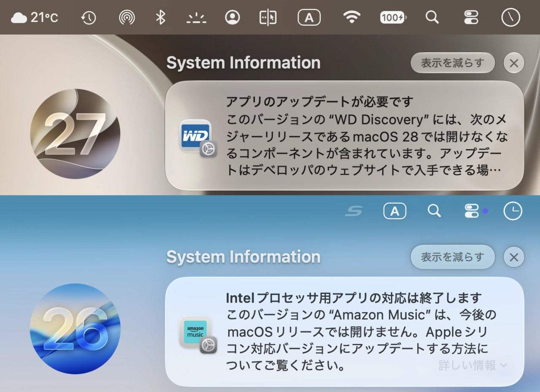
Task: Open input source menu in lower menu bar
Action: pyautogui.click(x=395, y=211)
